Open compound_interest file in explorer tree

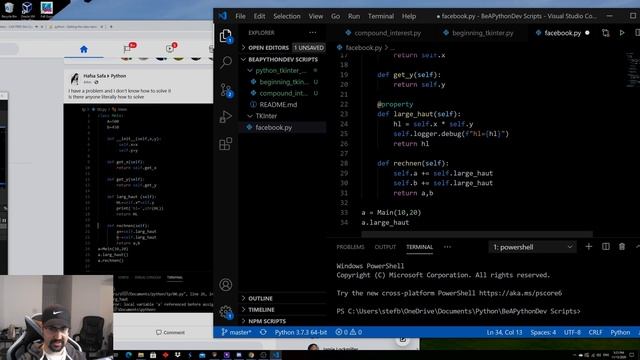(x=283, y=93)
